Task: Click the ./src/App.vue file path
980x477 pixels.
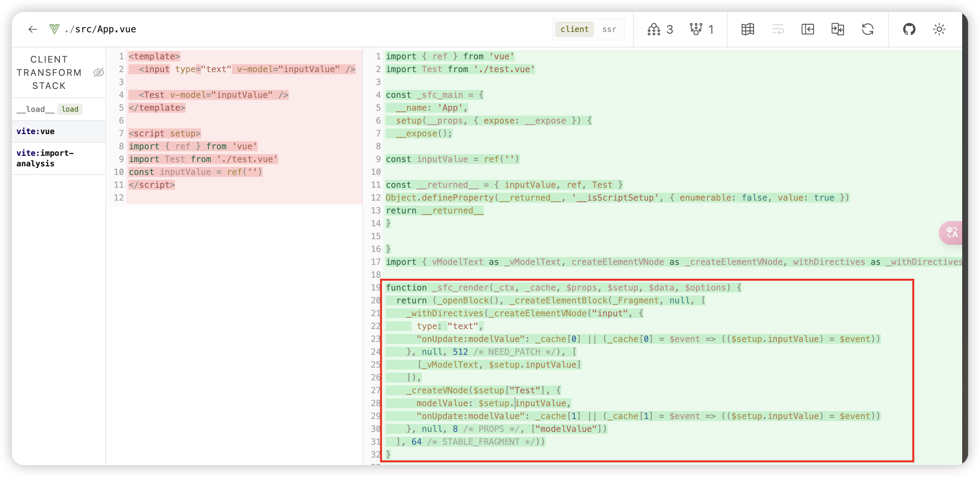Action: [100, 29]
